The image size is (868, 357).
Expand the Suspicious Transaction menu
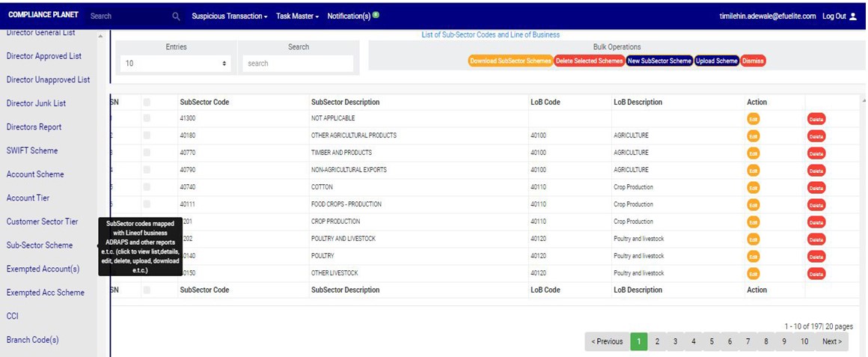(229, 16)
